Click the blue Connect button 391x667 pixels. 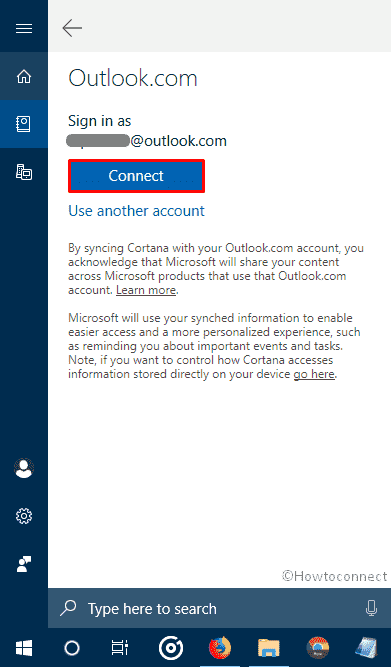click(136, 176)
